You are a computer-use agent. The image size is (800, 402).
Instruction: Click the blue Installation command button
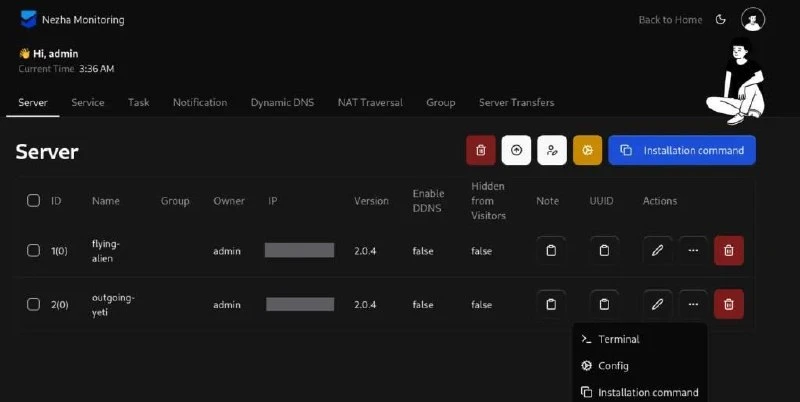click(682, 150)
